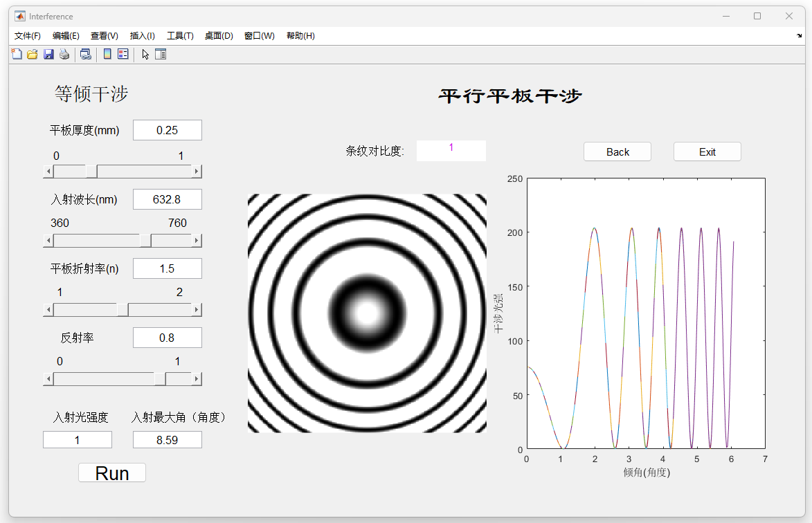Insert a legend with the toolbar icon
Image resolution: width=812 pixels, height=523 pixels.
pyautogui.click(x=123, y=54)
